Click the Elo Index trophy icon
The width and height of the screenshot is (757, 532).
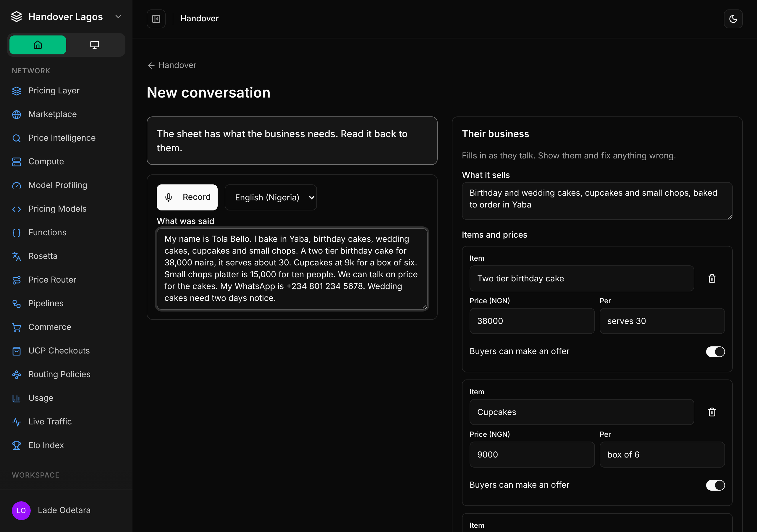[17, 446]
